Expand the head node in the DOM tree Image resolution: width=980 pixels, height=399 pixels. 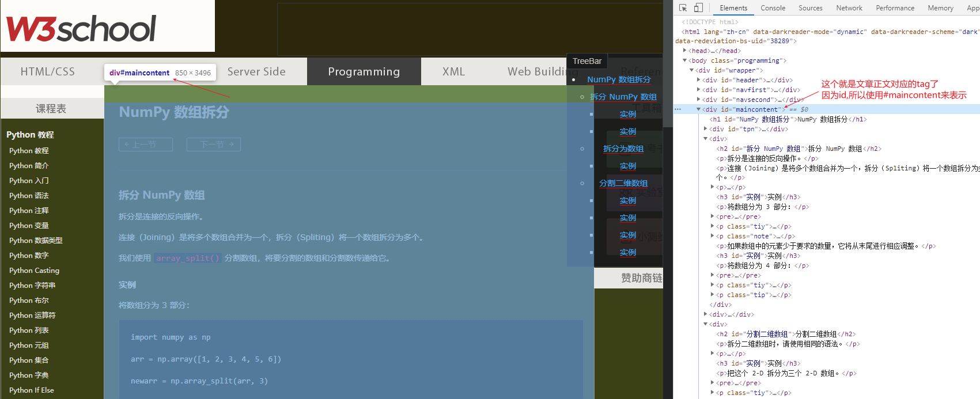click(684, 51)
